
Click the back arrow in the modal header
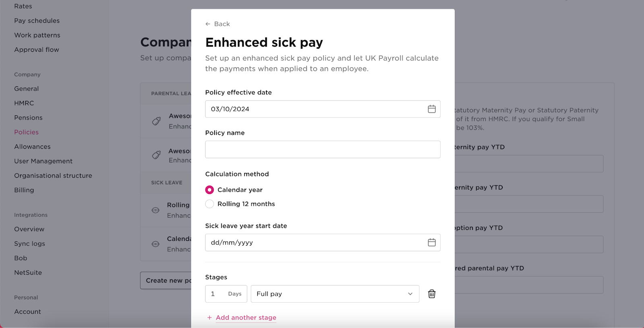pyautogui.click(x=208, y=24)
